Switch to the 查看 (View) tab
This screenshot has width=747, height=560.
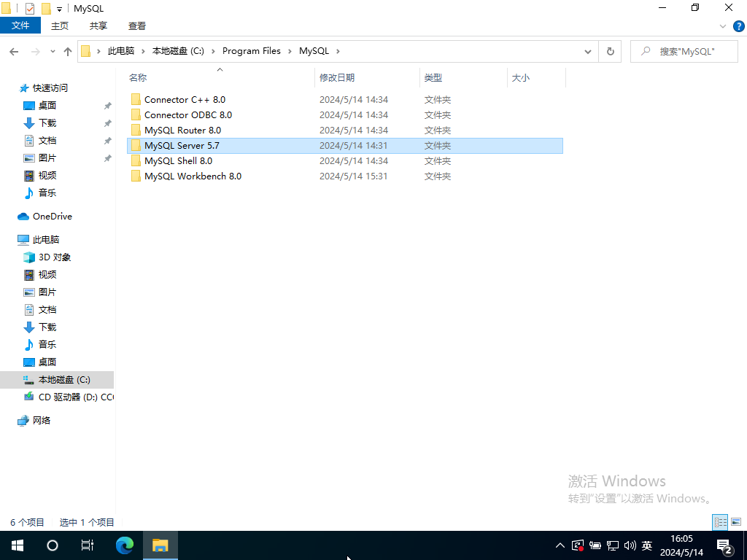(137, 26)
